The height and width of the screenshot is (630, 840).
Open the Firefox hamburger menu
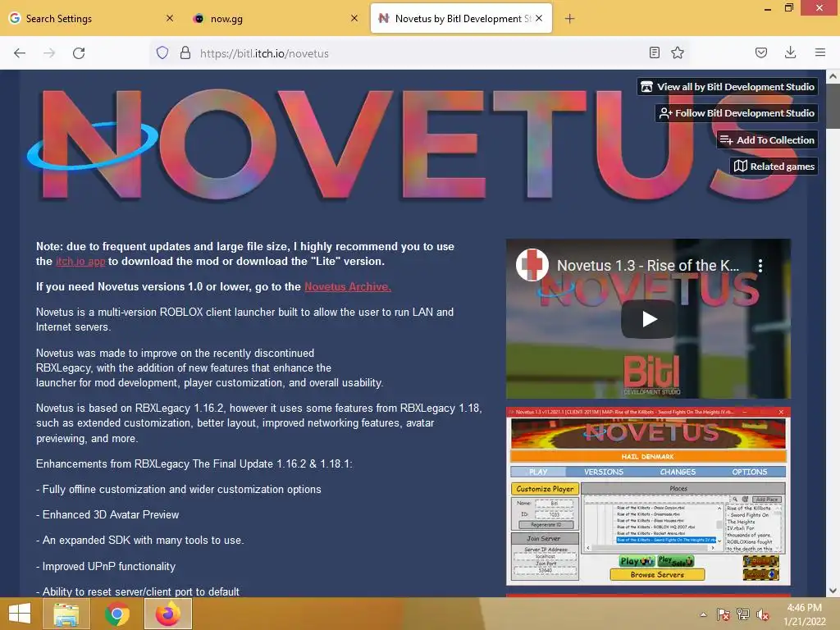click(820, 52)
